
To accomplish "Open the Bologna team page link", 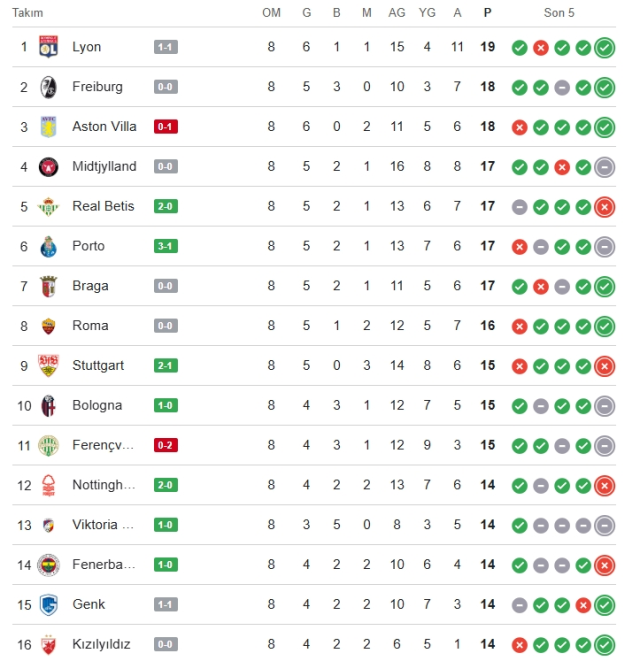I will tap(97, 406).
